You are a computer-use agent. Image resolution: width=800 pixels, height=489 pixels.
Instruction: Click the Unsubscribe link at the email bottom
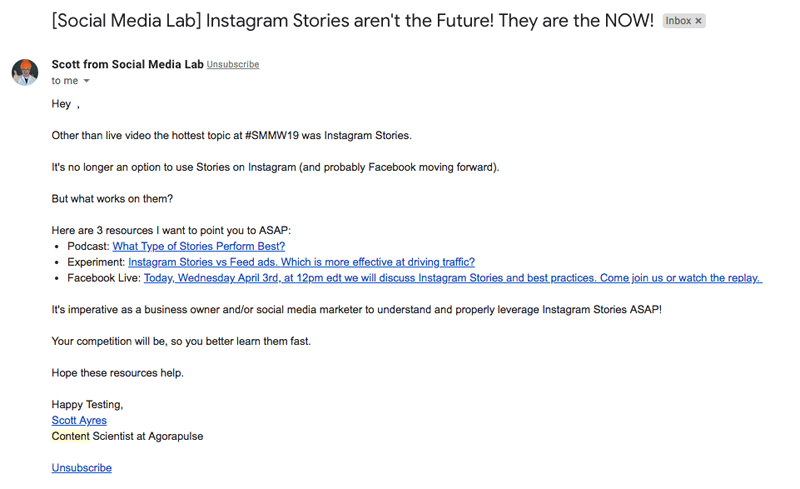coord(82,468)
